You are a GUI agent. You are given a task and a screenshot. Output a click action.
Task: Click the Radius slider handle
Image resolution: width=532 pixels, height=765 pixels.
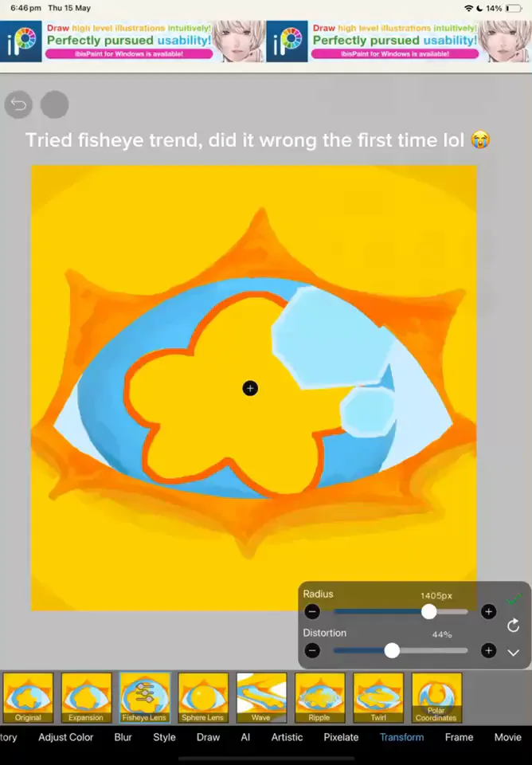point(428,611)
